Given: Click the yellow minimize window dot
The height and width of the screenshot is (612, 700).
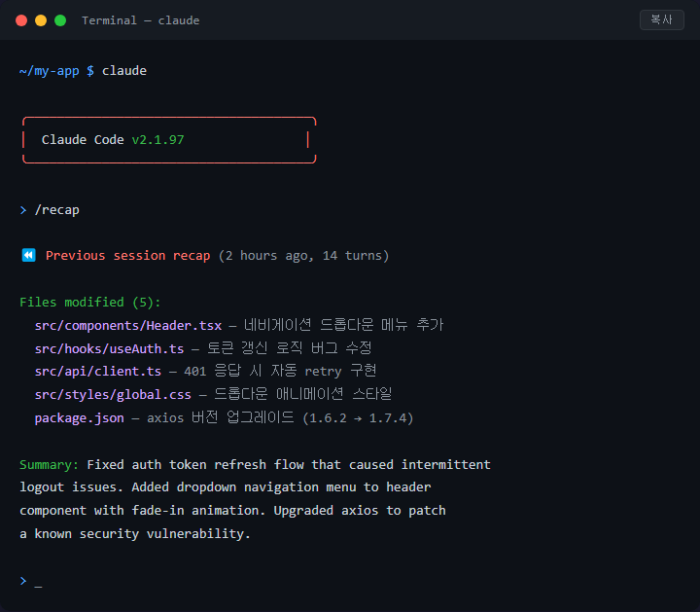Looking at the screenshot, I should 41,20.
